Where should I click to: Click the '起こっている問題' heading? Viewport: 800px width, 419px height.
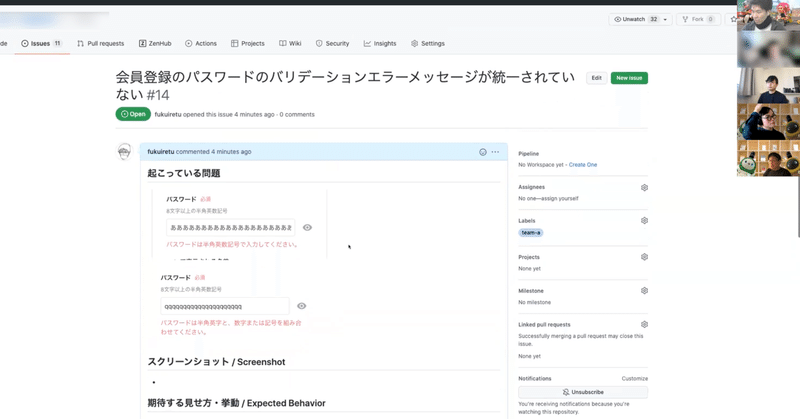tap(184, 174)
